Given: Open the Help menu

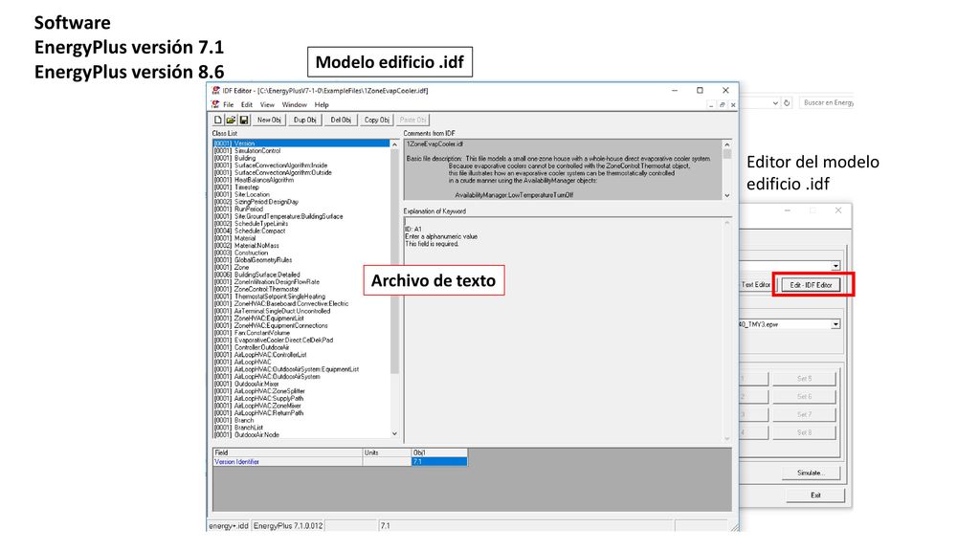Looking at the screenshot, I should 322,105.
